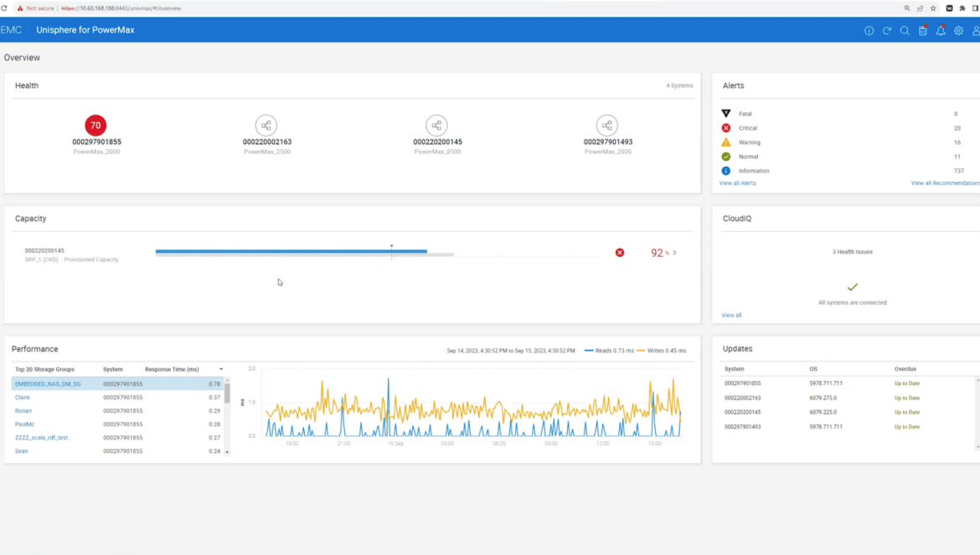Open system 000297901855 in Health
The width and height of the screenshot is (980, 555).
pyautogui.click(x=96, y=141)
